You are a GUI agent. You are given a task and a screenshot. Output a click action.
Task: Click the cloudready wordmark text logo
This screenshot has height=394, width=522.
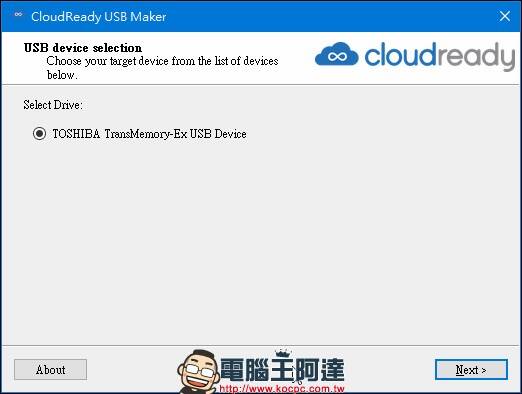(440, 56)
